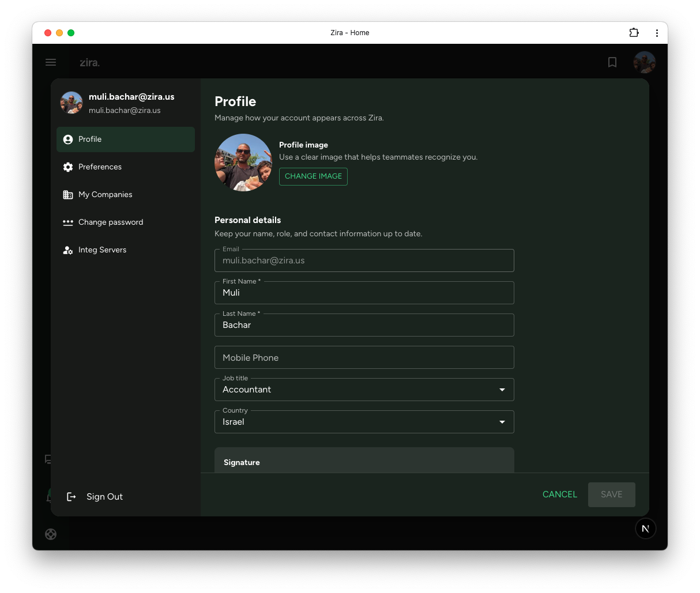
Task: Open the Country dropdown arrow
Action: (502, 422)
